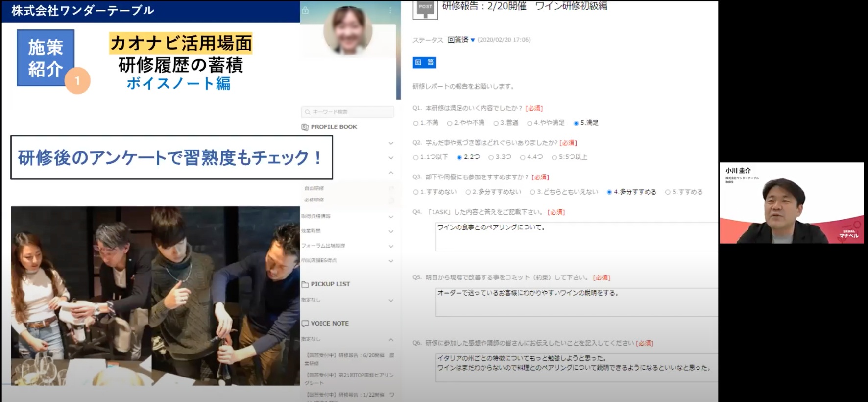Select Q1 option 3.普通
Viewport: 868px width, 402px height.
point(496,123)
